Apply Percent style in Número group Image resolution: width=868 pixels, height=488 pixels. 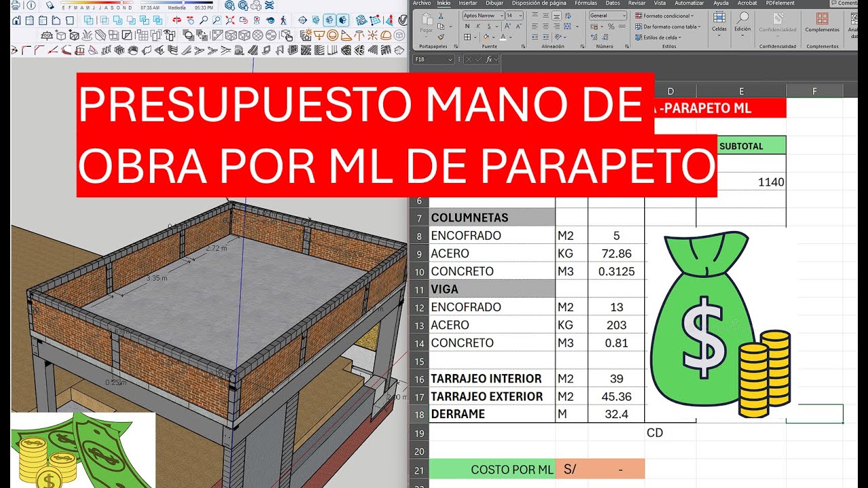611,26
